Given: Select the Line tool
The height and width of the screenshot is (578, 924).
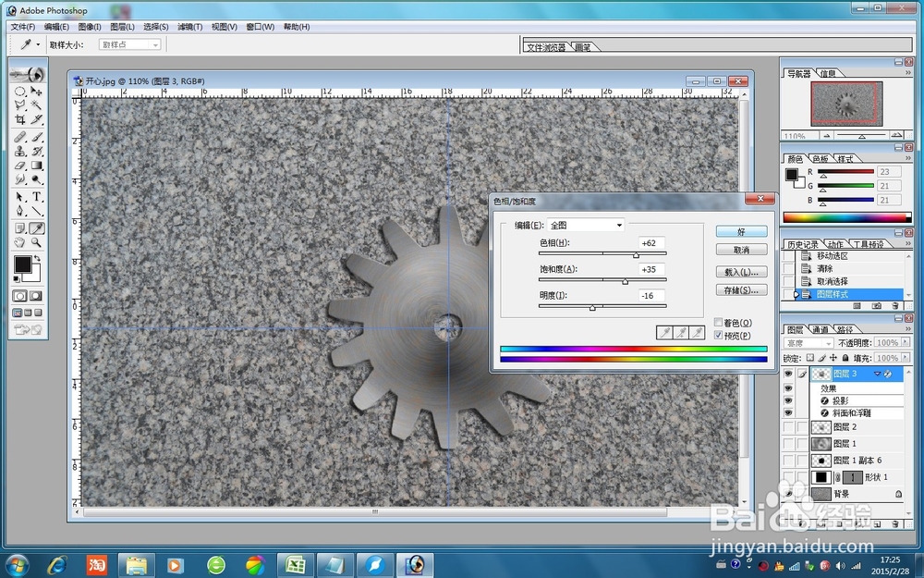Looking at the screenshot, I should 37,211.
